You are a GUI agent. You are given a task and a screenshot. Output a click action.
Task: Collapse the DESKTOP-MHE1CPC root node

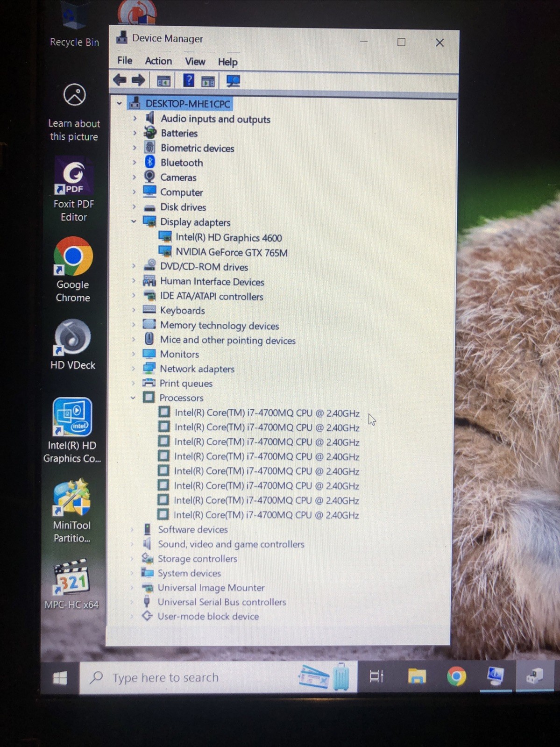pos(119,103)
